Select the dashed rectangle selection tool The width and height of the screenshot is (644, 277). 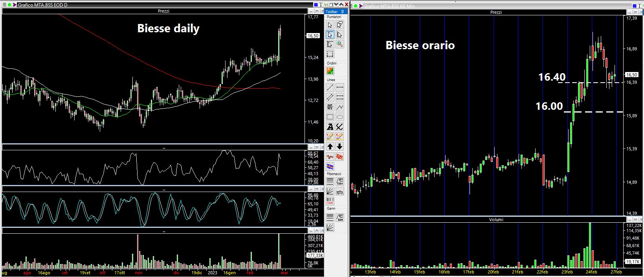click(x=330, y=54)
